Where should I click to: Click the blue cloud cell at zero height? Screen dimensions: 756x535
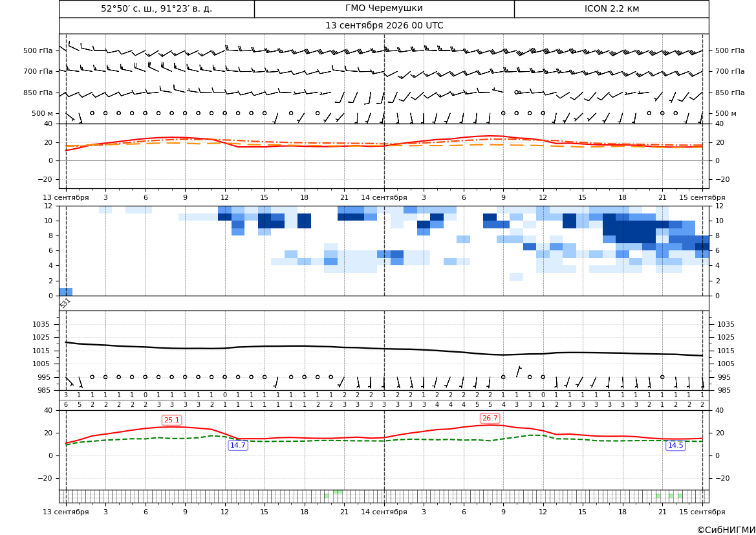(66, 292)
